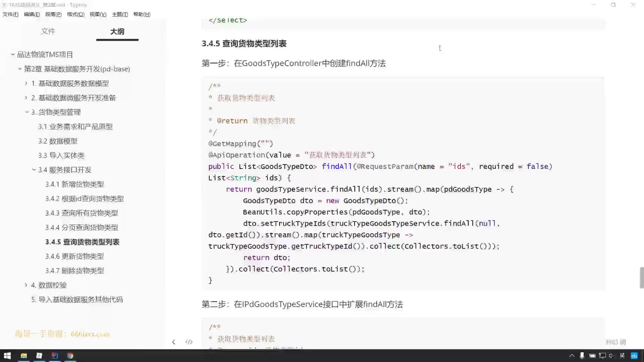Open Baidu input method tray icon

point(634,356)
